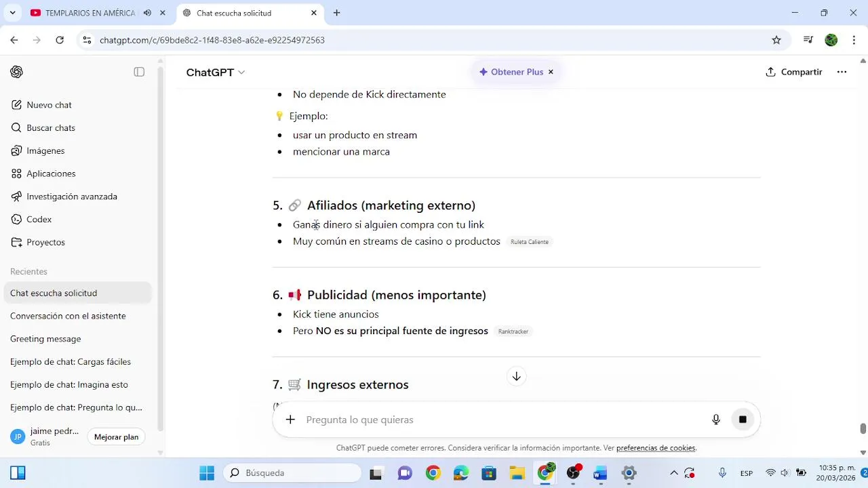Click the plus attach button in composer

(x=290, y=420)
